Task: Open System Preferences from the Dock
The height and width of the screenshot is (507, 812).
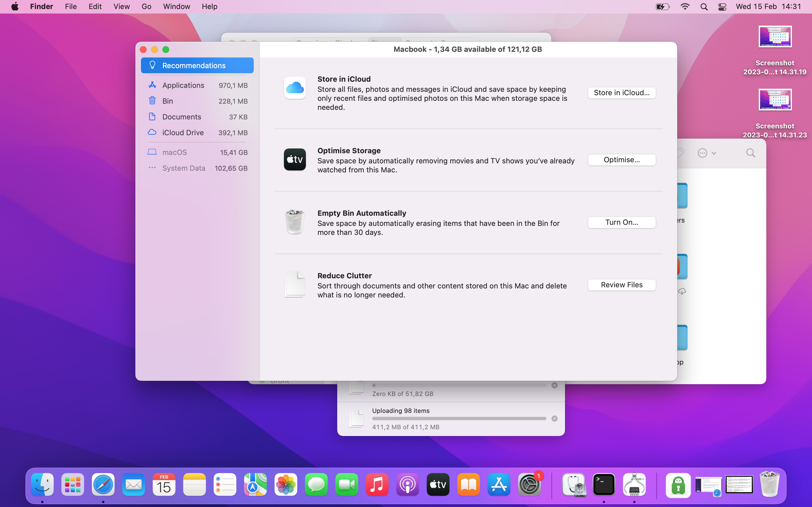Action: [x=529, y=484]
